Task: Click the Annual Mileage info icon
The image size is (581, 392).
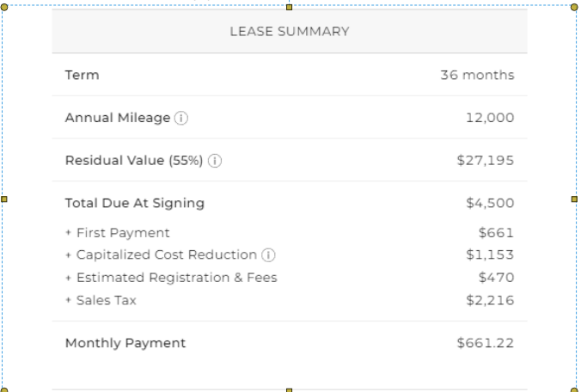Action: tap(181, 118)
